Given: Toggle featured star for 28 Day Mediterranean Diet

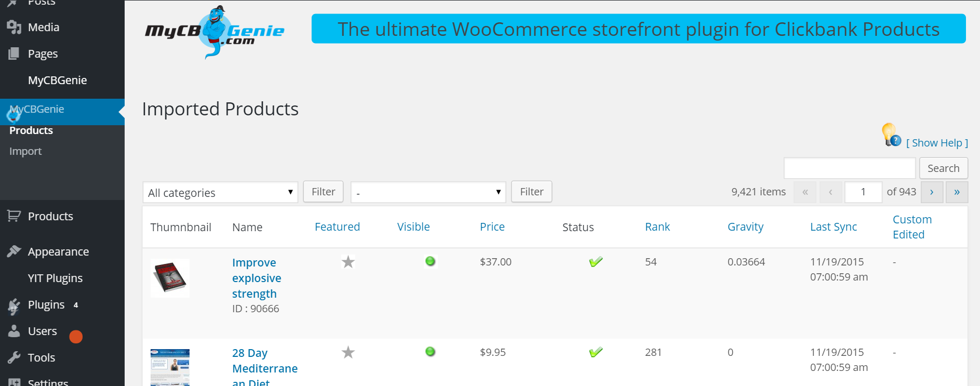Looking at the screenshot, I should coord(348,352).
